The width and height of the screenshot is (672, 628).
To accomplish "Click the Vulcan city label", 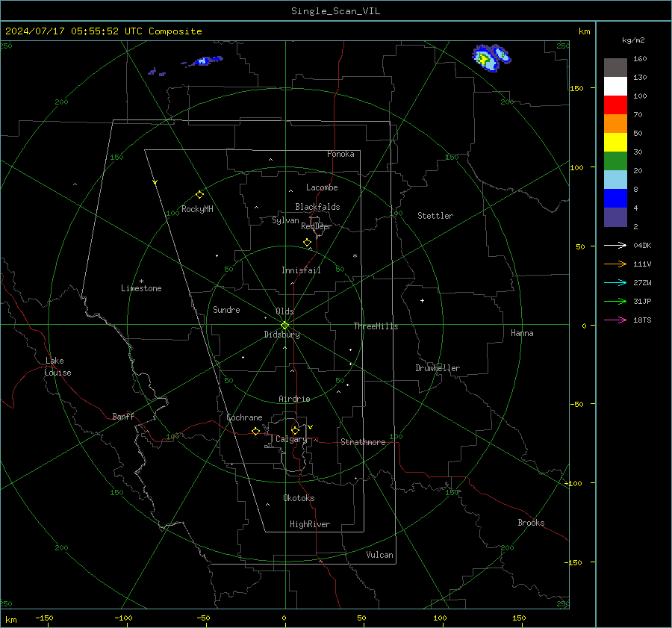I will (x=379, y=555).
